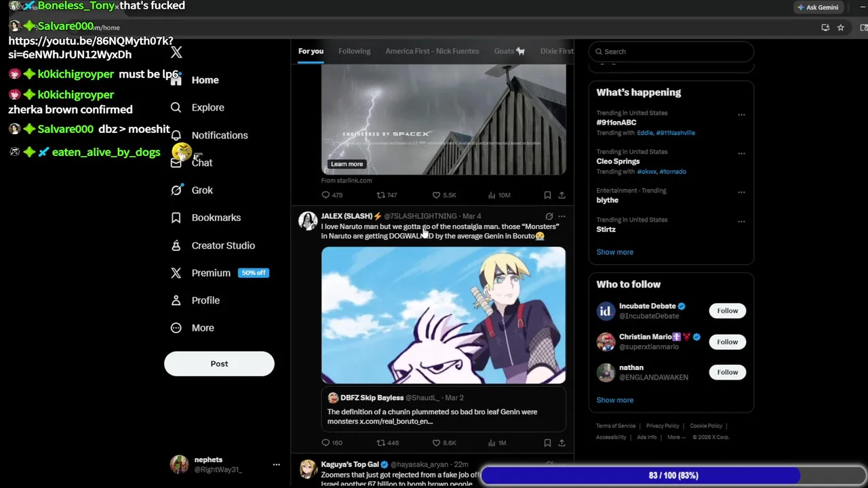Screen dimensions: 868x488
Task: Open the from starlink.com link
Action: (x=347, y=180)
